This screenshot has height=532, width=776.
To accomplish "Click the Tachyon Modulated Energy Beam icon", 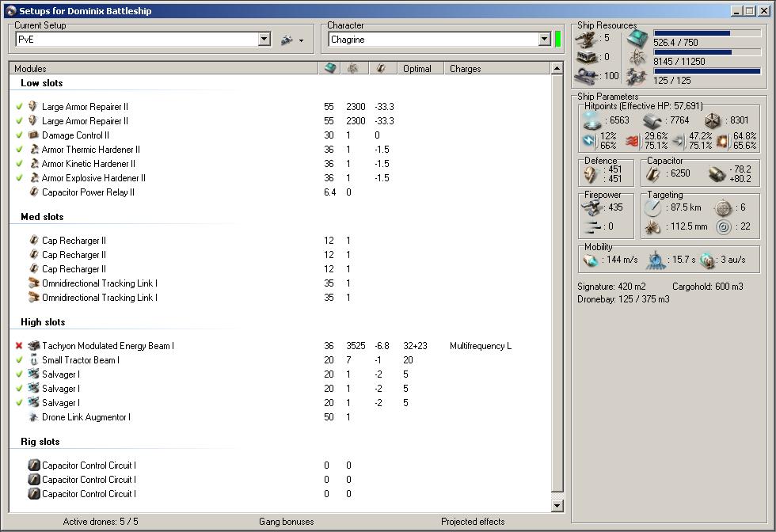I will coord(33,346).
